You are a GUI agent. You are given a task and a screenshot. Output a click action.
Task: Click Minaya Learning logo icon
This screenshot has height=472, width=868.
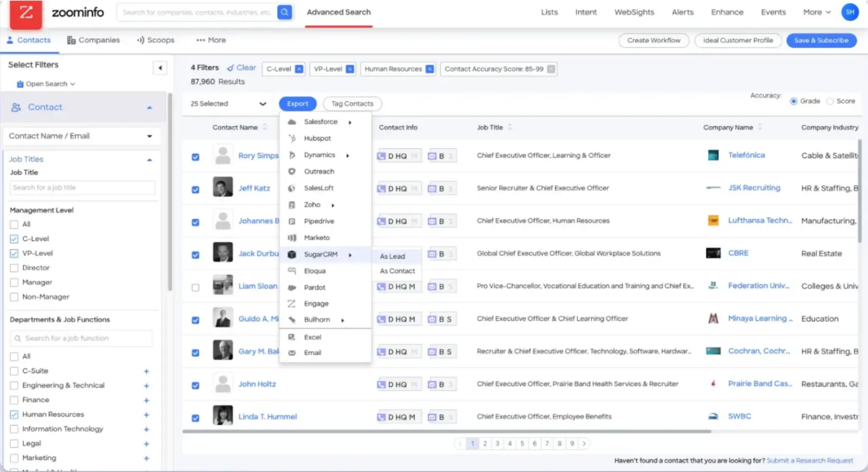(713, 318)
